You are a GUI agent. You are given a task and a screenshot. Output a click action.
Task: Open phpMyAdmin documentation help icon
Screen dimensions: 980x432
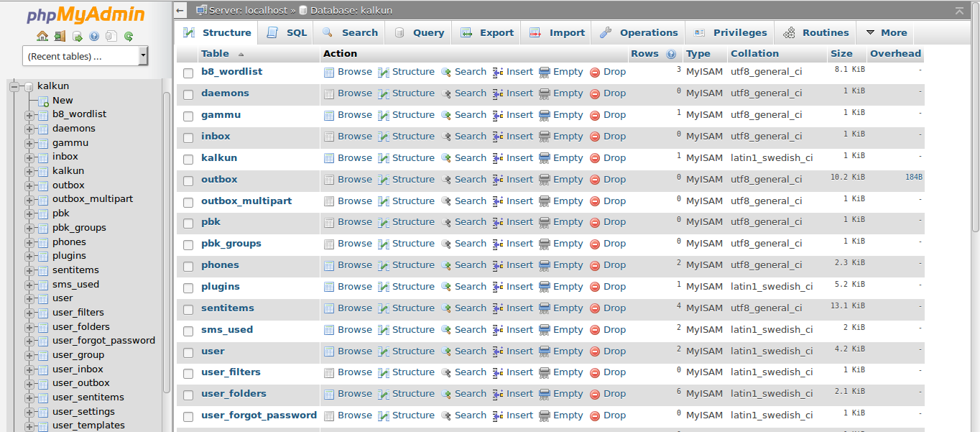94,36
